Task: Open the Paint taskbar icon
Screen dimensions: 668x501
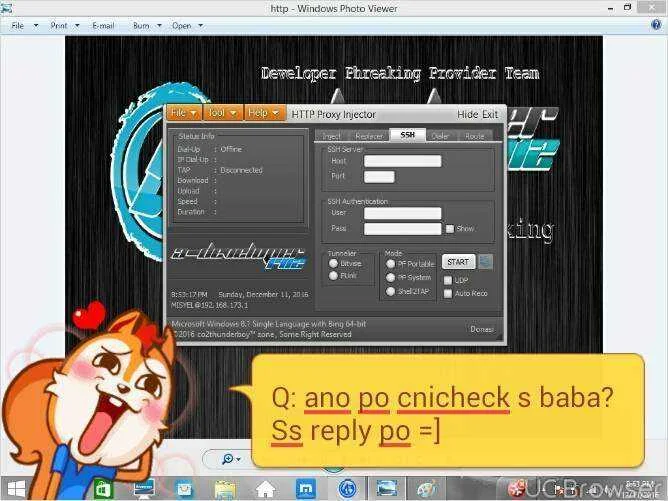Action: tap(427, 489)
